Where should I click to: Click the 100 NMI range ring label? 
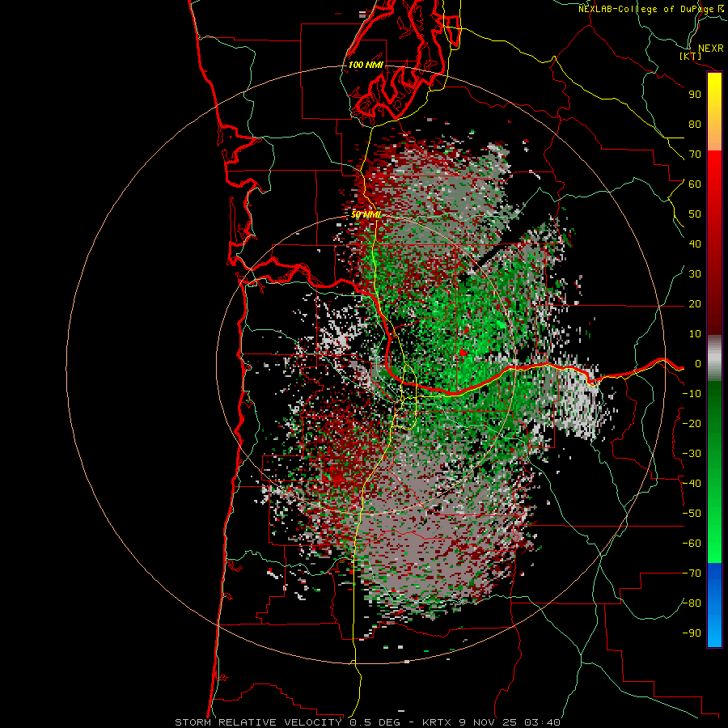tap(366, 65)
